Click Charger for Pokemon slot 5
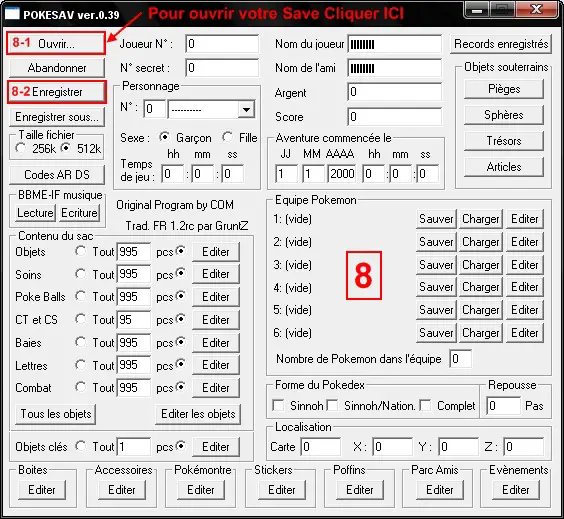This screenshot has width=564, height=519. [x=481, y=310]
